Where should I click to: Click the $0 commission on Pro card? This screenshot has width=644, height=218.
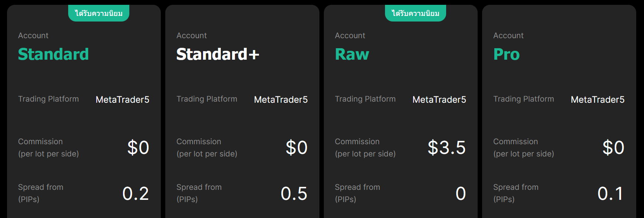click(x=614, y=148)
